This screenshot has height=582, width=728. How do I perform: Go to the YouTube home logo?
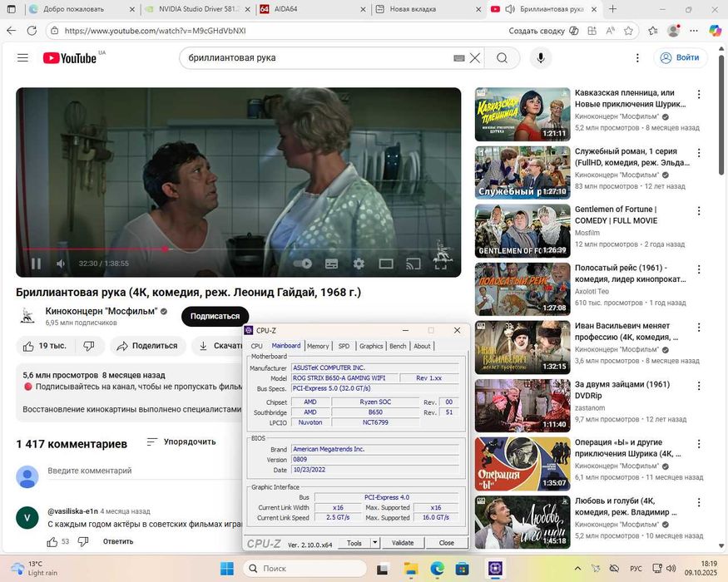click(70, 58)
